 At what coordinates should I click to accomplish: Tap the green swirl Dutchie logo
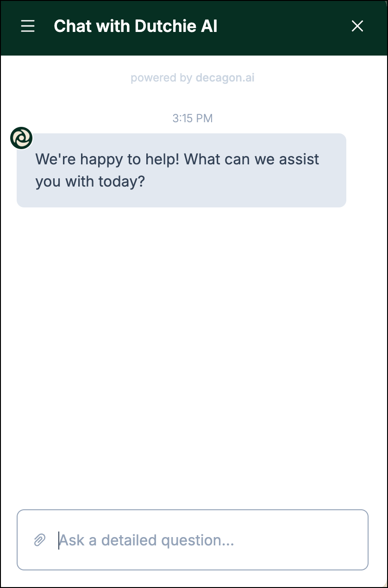click(x=21, y=138)
